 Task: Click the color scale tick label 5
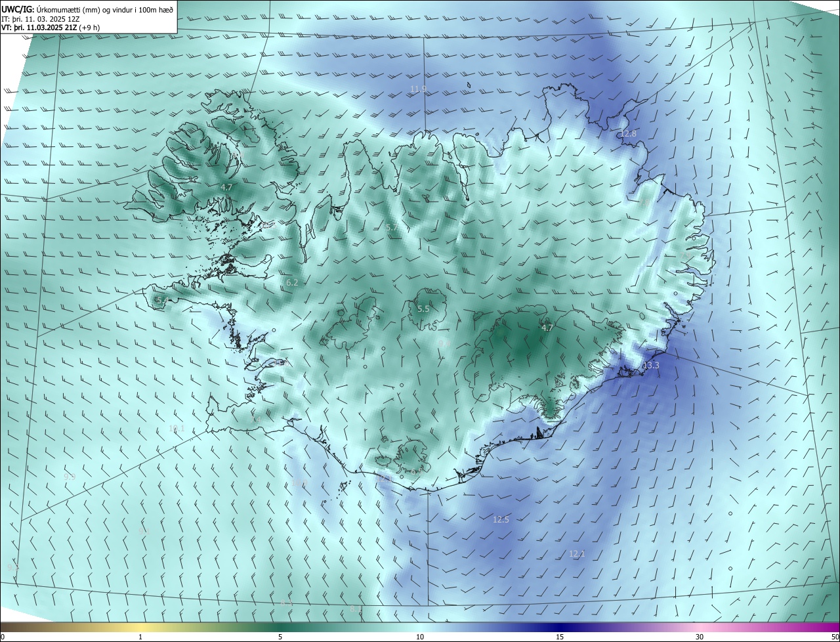pos(280,637)
